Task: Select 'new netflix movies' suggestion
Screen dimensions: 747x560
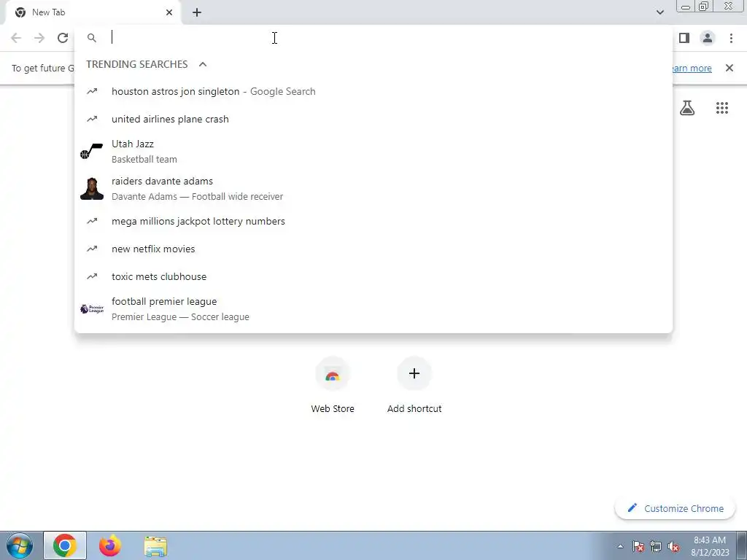Action: [373, 249]
